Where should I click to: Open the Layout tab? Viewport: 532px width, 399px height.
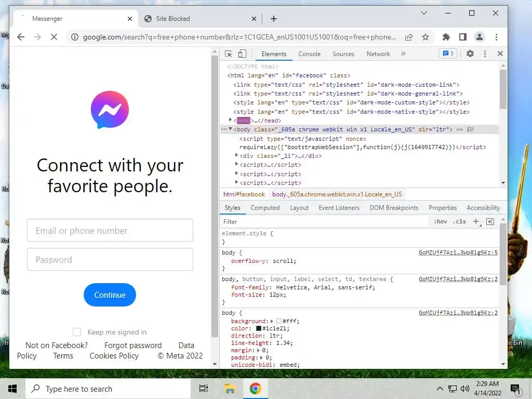(299, 208)
